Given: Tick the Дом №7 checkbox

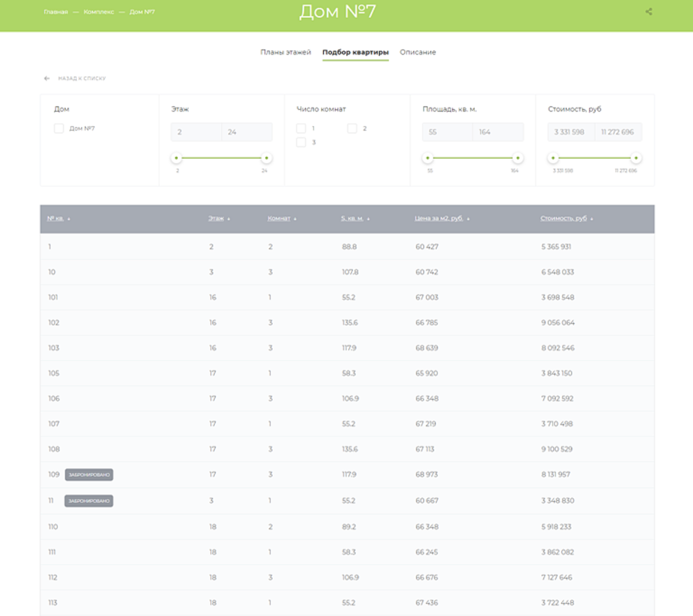Looking at the screenshot, I should [59, 128].
